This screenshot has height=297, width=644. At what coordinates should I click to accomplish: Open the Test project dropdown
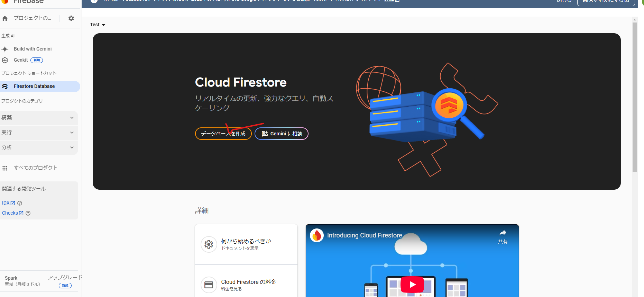pos(98,25)
